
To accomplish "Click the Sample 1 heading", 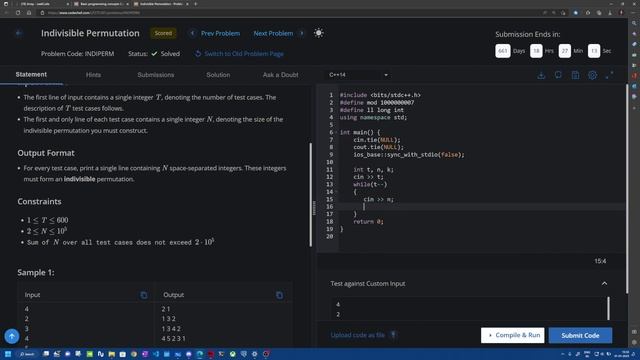I will pyautogui.click(x=36, y=273).
